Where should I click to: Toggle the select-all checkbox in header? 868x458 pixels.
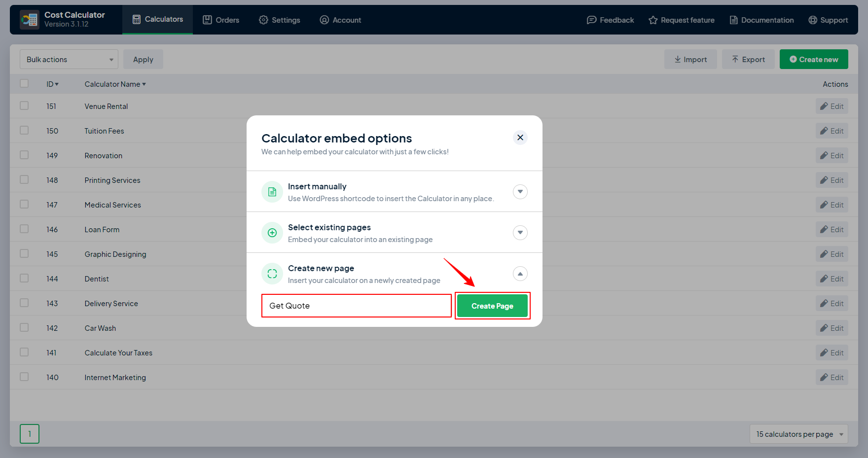(x=24, y=84)
